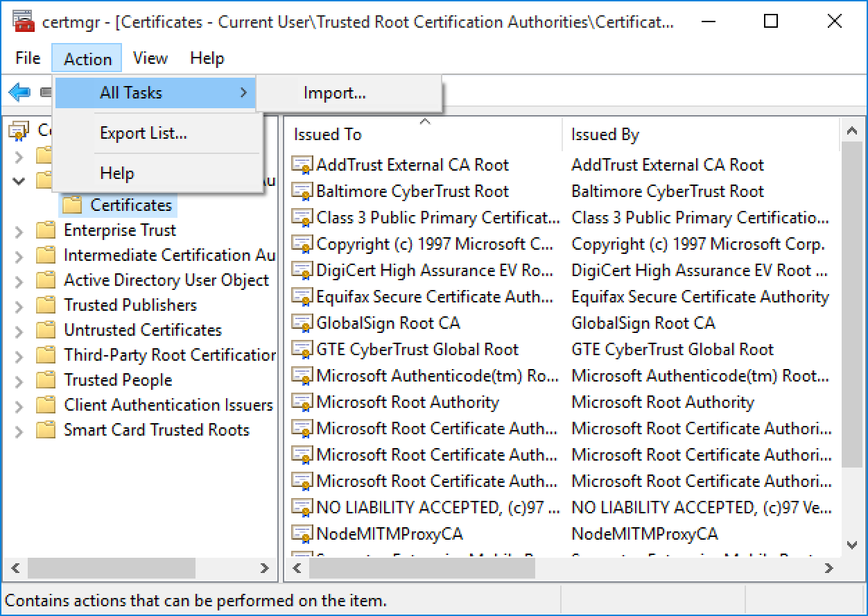The width and height of the screenshot is (868, 616).
Task: Click the GlobalSign Root CA certificate icon
Action: coord(302,323)
